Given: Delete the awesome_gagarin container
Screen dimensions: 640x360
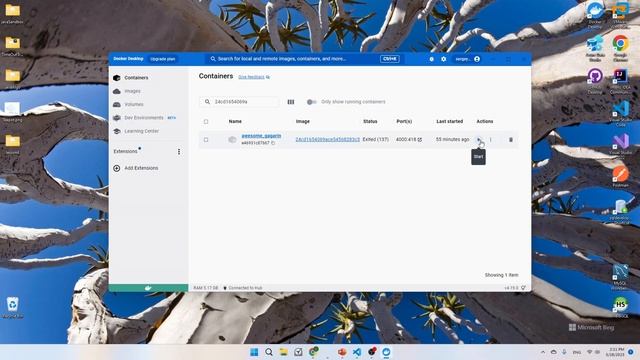Looking at the screenshot, I should click(x=511, y=140).
